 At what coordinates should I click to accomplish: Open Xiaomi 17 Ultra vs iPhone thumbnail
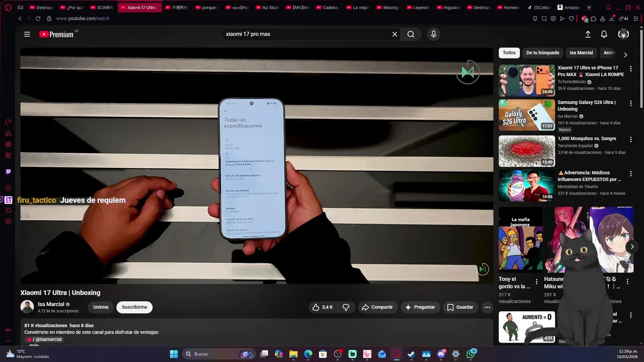(x=527, y=80)
